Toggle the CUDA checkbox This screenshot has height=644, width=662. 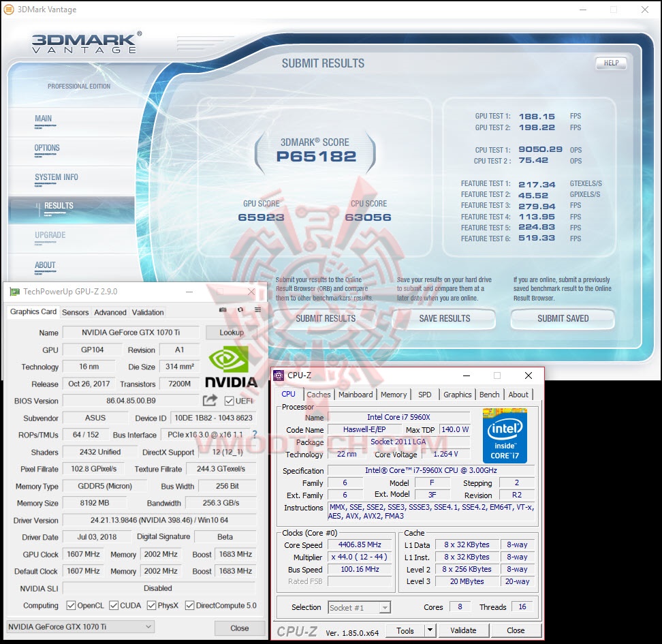(x=114, y=606)
